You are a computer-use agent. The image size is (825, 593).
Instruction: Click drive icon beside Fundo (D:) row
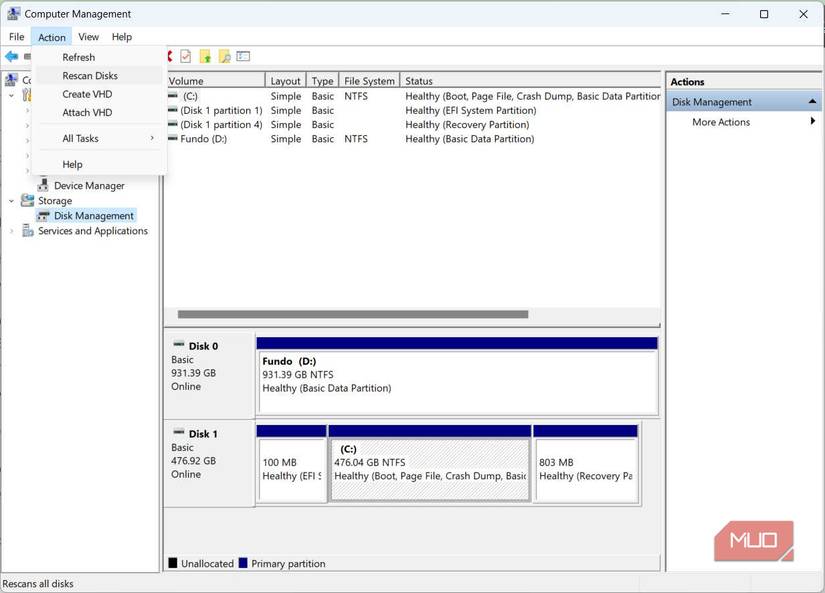tap(173, 138)
